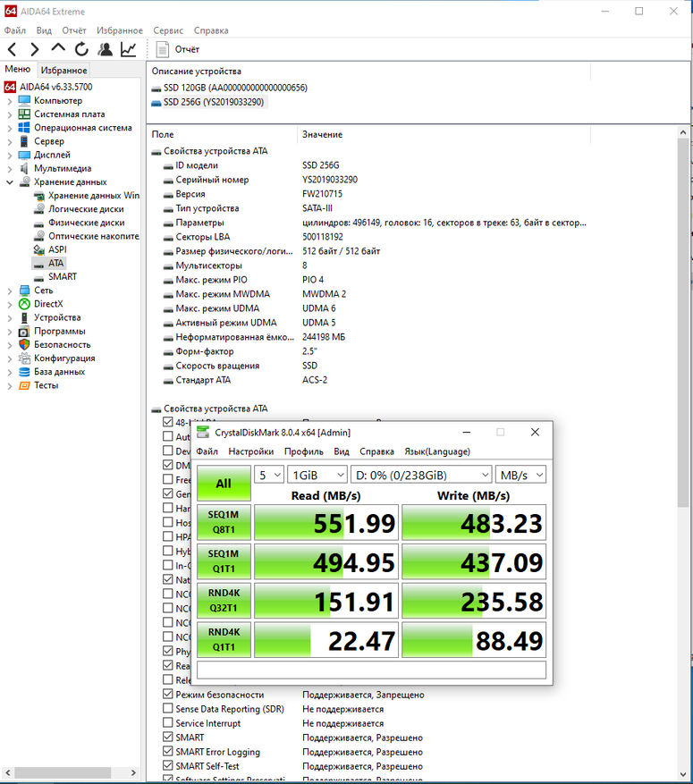The height and width of the screenshot is (784, 693).
Task: Open Настройки menu in CrystalDiskMark
Action: tap(251, 451)
